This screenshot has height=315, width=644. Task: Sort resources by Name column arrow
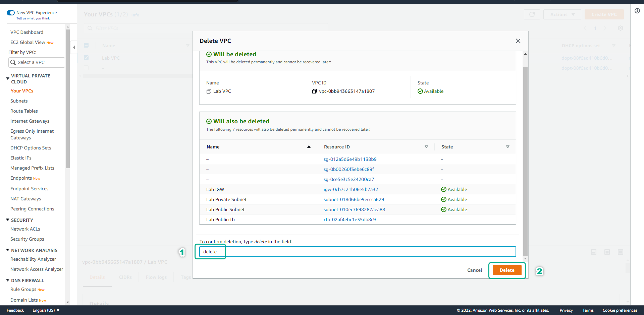(x=309, y=147)
